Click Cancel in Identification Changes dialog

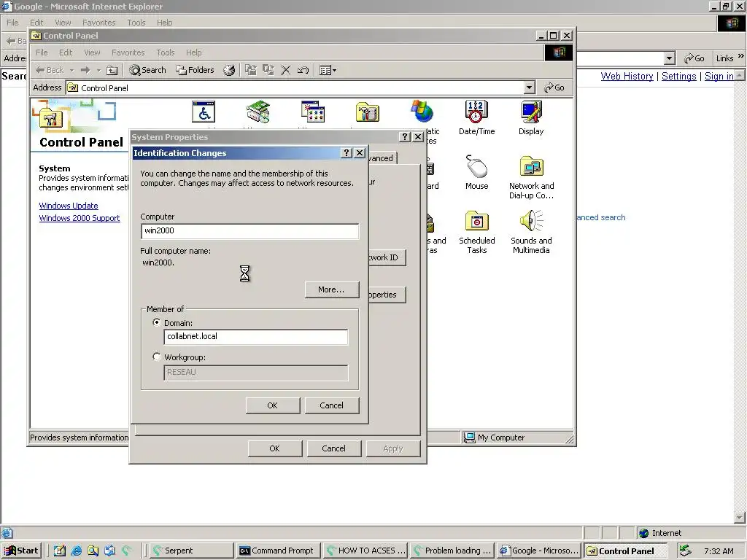point(332,405)
